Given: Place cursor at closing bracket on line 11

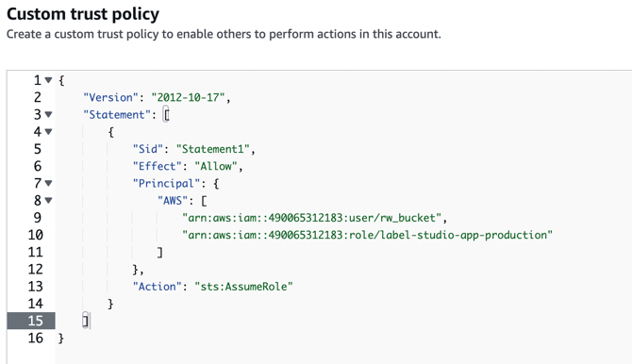Looking at the screenshot, I should pos(160,253).
